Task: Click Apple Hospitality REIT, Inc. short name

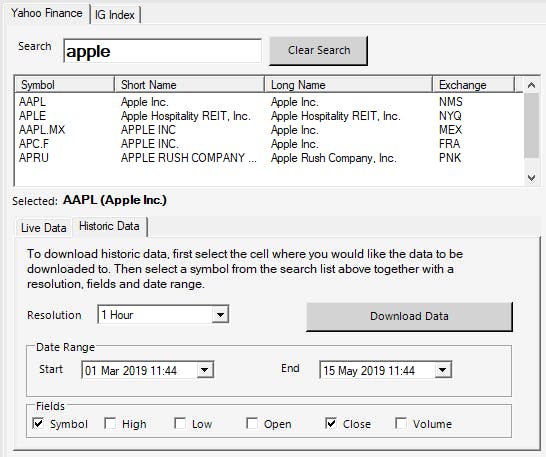Action: click(x=186, y=116)
